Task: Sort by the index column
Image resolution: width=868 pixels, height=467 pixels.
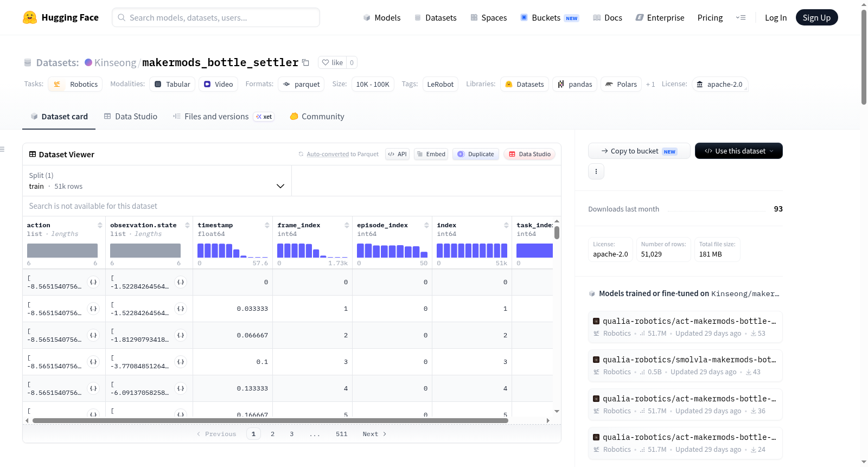Action: [506, 225]
